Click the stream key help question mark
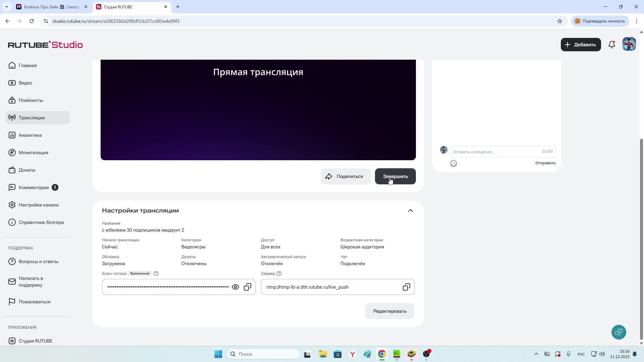This screenshot has width=644, height=362. 156,274
